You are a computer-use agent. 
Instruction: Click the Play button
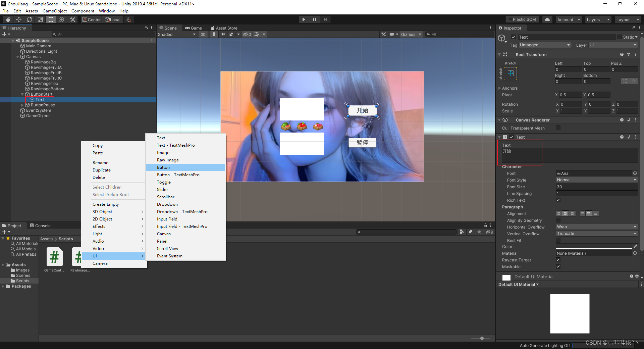click(x=304, y=19)
